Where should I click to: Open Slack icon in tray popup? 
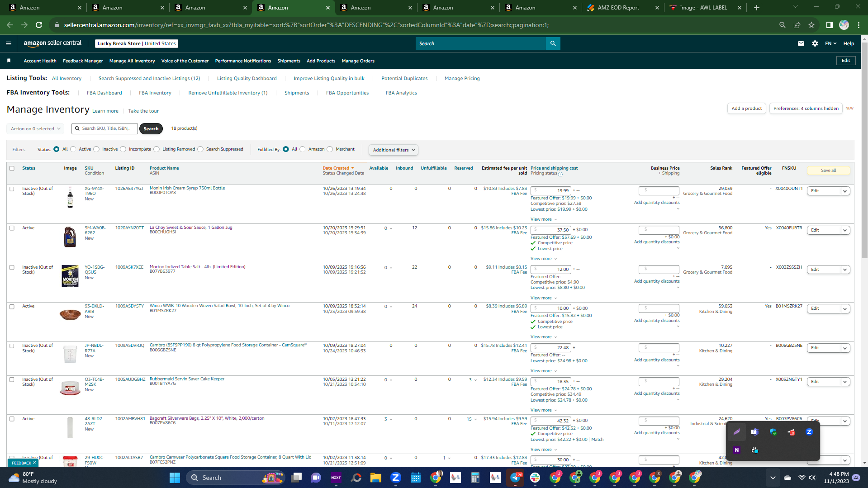click(754, 450)
